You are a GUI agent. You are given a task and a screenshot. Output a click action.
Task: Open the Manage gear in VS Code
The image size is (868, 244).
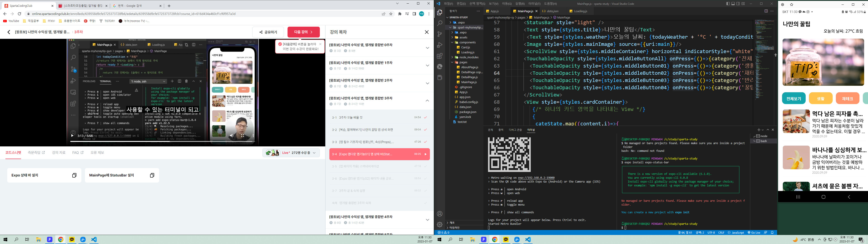pyautogui.click(x=439, y=224)
